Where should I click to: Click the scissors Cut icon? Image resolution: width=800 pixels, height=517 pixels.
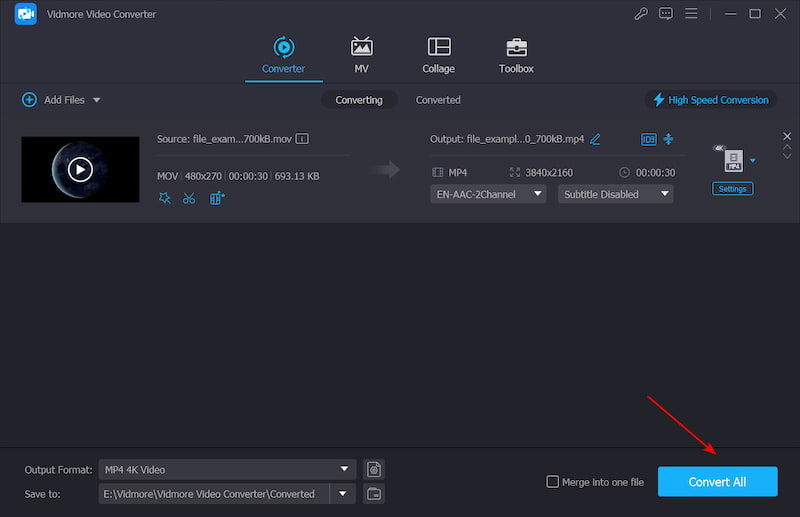(x=189, y=198)
